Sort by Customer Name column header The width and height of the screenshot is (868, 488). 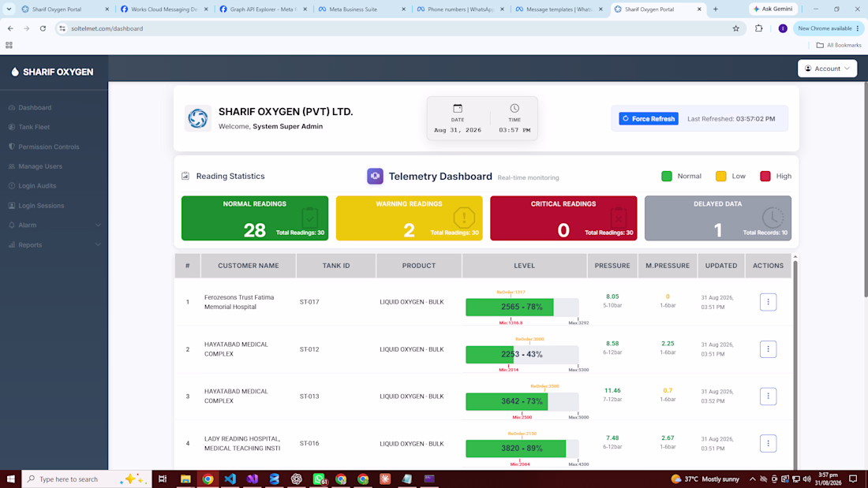click(x=248, y=266)
